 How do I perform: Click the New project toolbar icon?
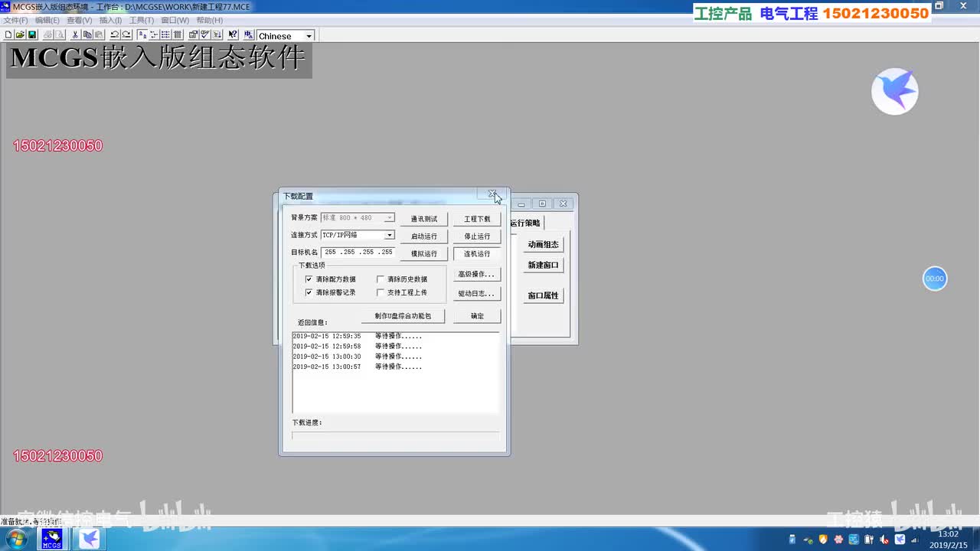click(x=8, y=35)
